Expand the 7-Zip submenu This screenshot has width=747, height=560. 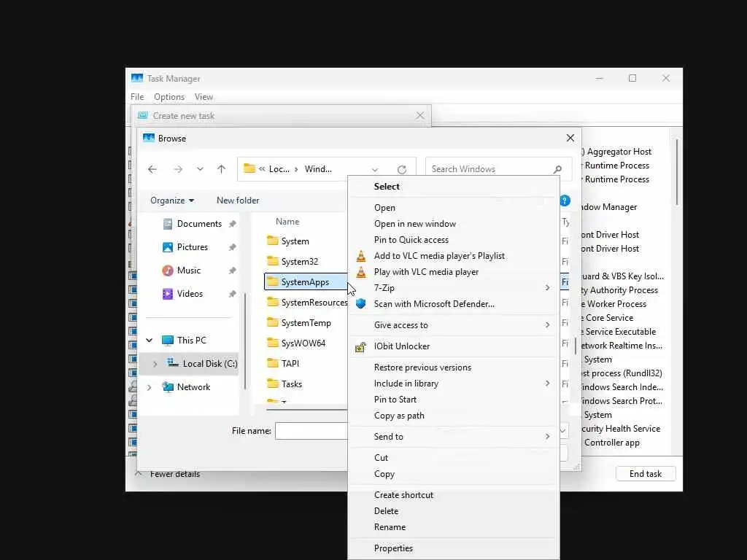pos(454,288)
